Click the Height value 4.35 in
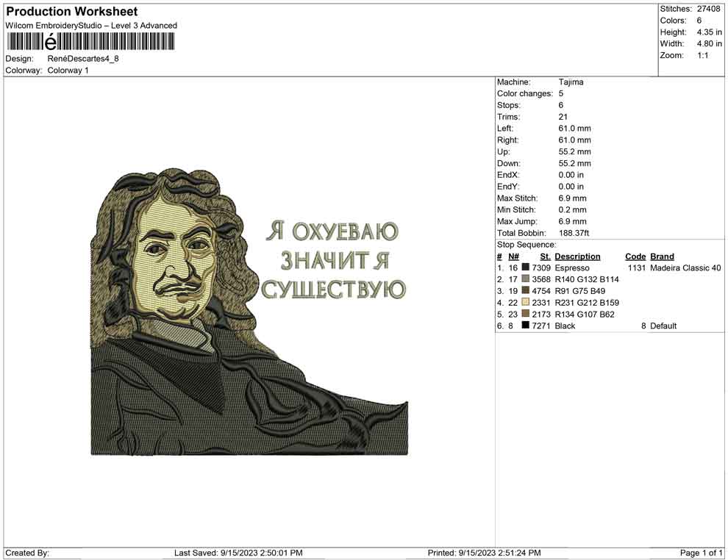728x560 pixels. pyautogui.click(x=709, y=32)
